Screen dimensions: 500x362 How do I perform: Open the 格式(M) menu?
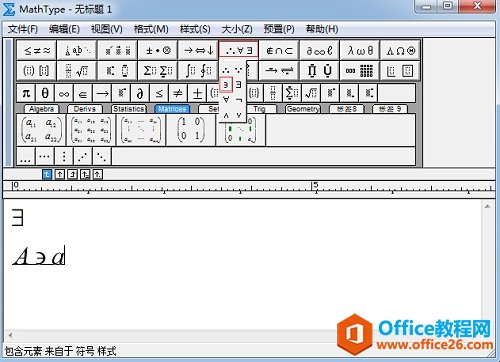[151, 29]
